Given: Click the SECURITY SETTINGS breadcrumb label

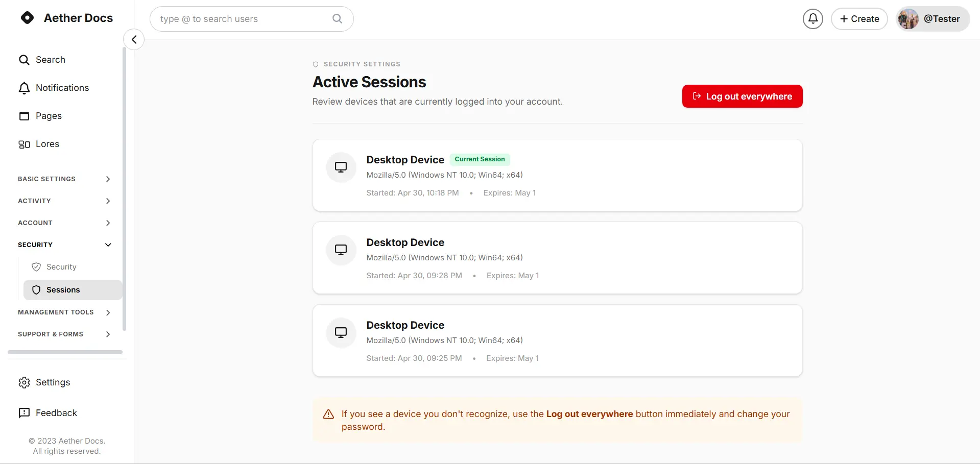Looking at the screenshot, I should tap(362, 64).
